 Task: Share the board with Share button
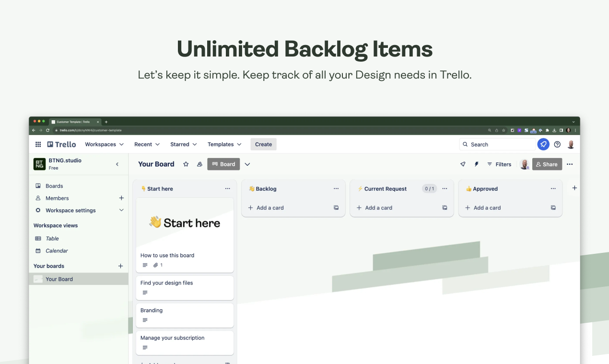pyautogui.click(x=547, y=164)
